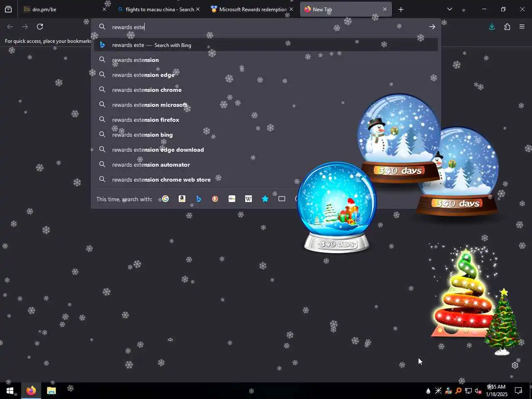Pick suggestion 'rewards extension microsoft'
Image resolution: width=532 pixels, height=399 pixels.
pyautogui.click(x=266, y=105)
